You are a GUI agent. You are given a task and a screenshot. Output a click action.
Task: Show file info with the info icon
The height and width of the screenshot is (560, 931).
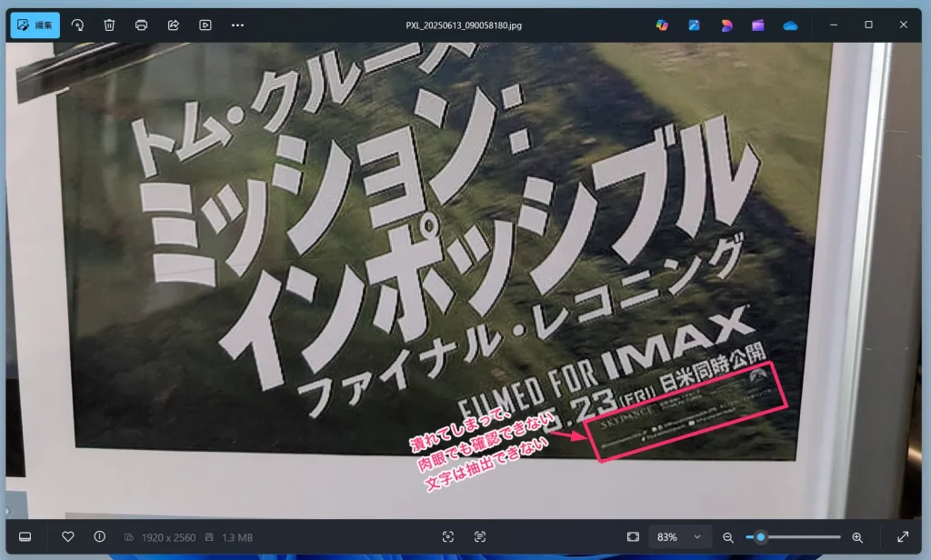[x=100, y=537]
